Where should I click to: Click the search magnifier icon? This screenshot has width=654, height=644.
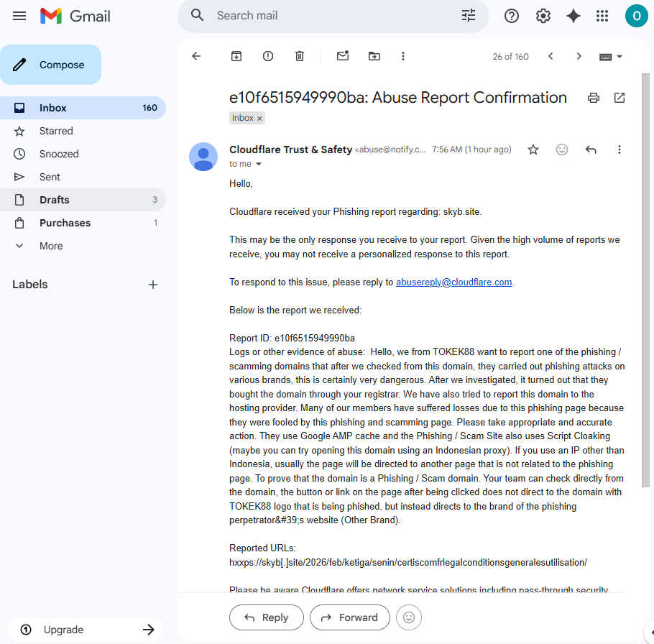coord(198,15)
